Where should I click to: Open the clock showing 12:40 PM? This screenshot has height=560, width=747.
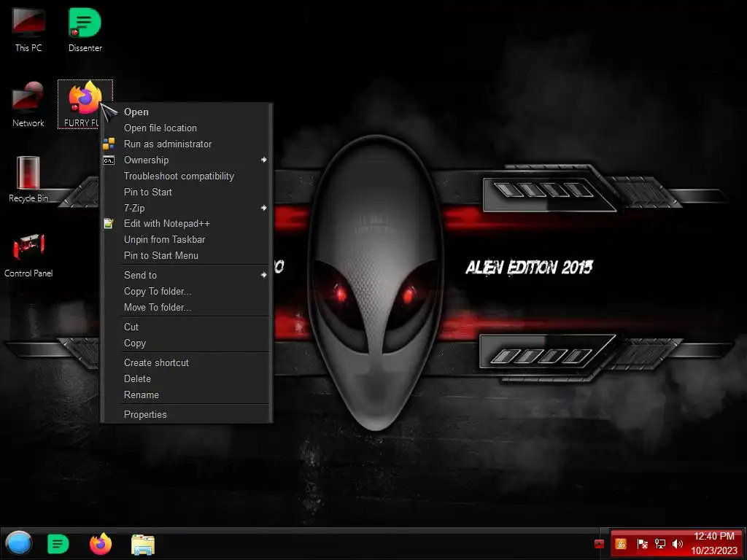pyautogui.click(x=714, y=543)
